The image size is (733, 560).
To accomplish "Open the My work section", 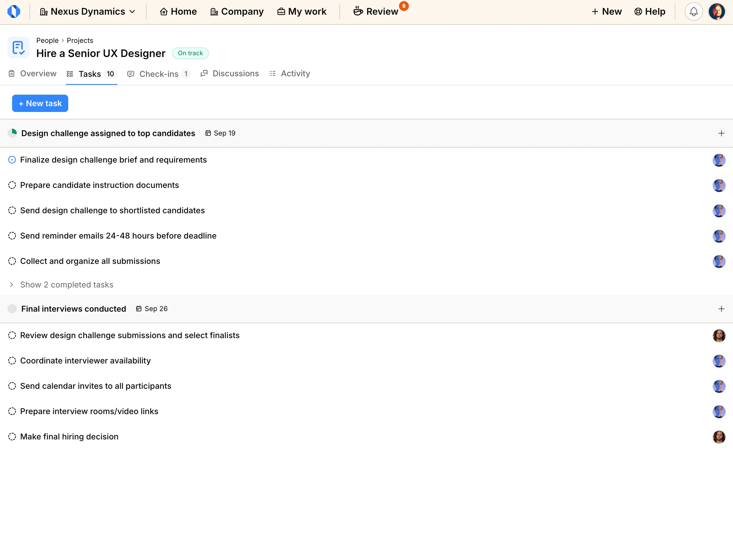I will click(301, 11).
